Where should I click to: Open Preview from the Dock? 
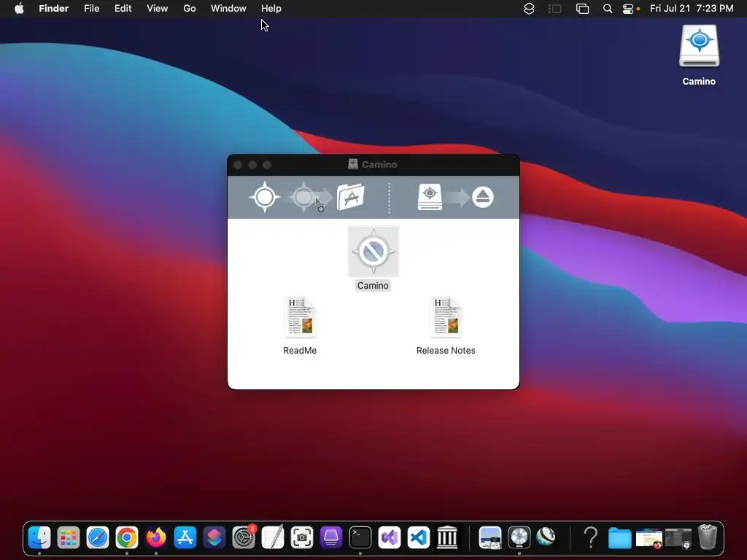point(490,537)
